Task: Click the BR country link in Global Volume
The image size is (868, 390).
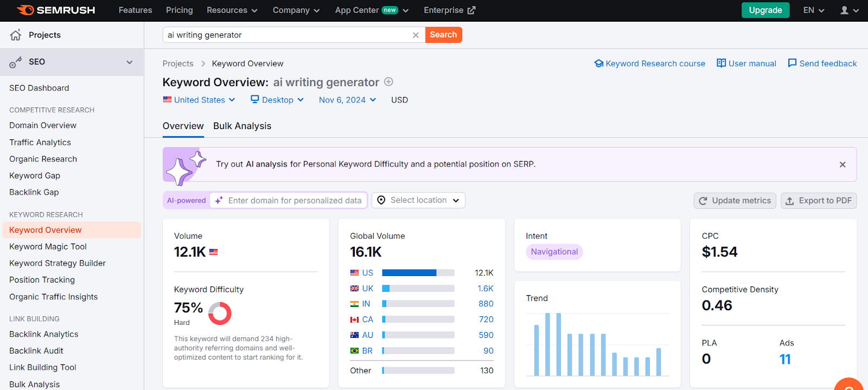Action: tap(367, 351)
